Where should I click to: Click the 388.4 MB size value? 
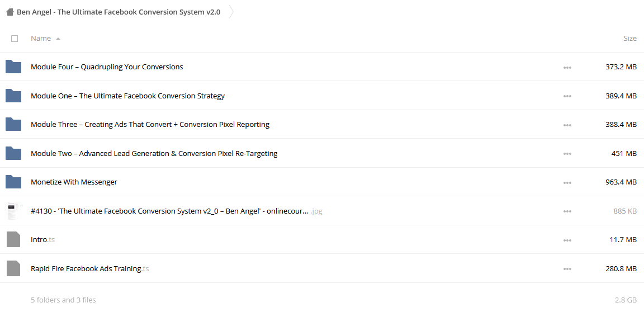click(621, 124)
